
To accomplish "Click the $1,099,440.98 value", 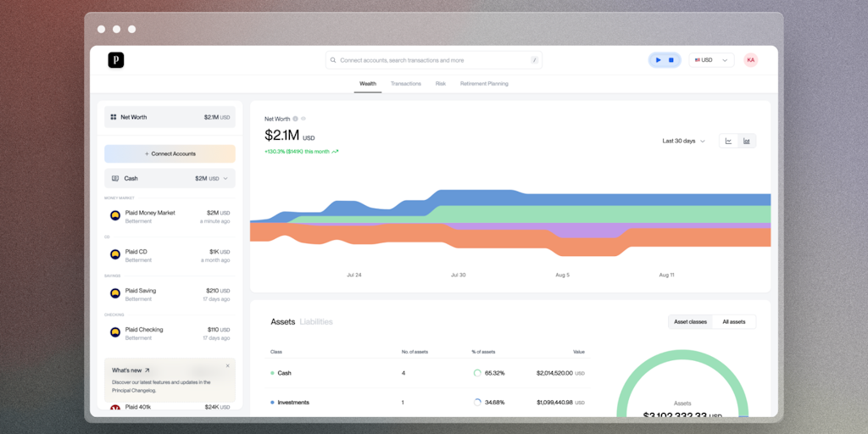I will 554,403.
